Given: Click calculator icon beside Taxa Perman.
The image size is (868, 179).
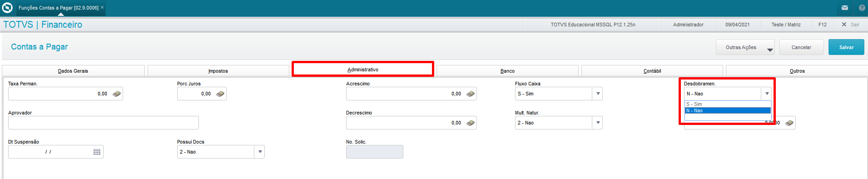Looking at the screenshot, I should coord(117,94).
